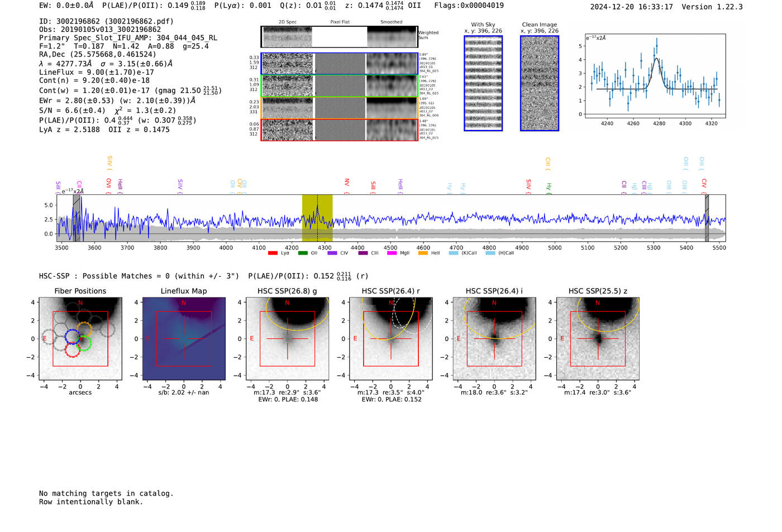Screen dimensions: 782x532
Task: Click the LineFlux = 9.00(±1.70)e-17 value
Action: (97, 72)
